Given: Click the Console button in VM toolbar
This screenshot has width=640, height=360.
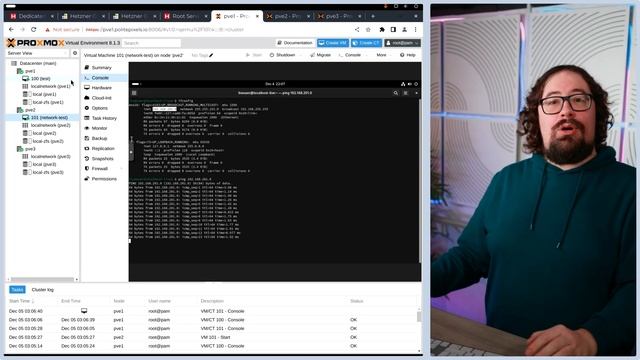Looking at the screenshot, I should [x=350, y=55].
